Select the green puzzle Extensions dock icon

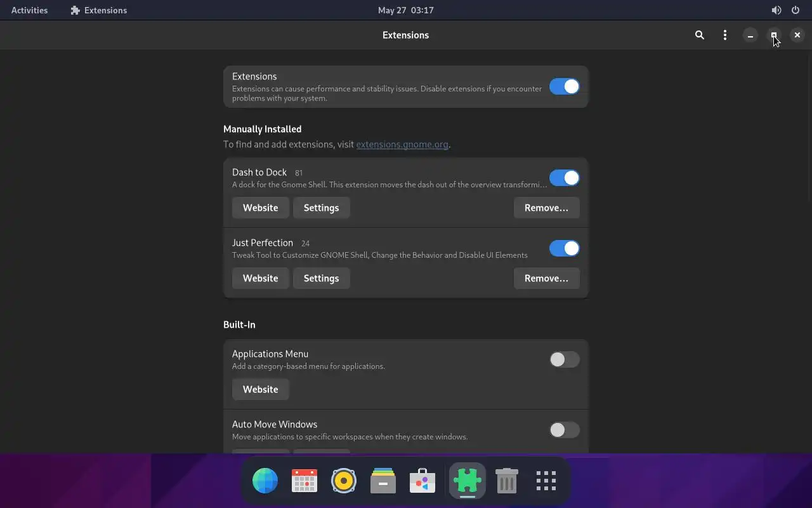point(468,481)
